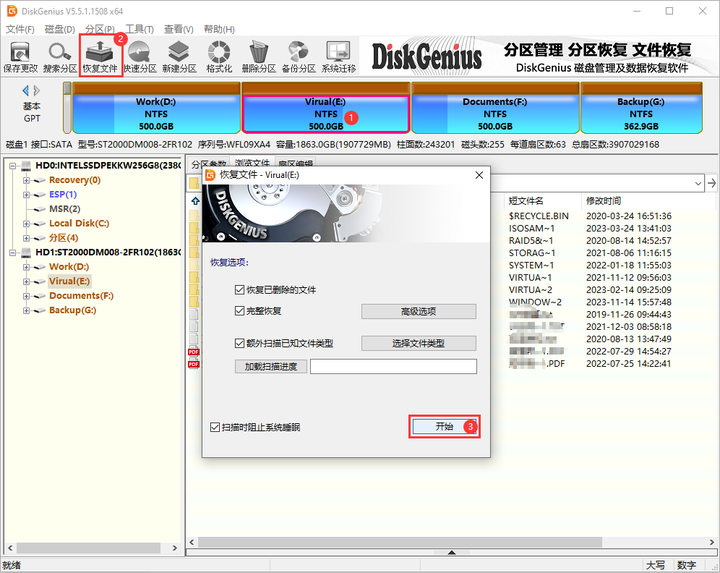Click the 选择文件类型 button
Image resolution: width=720 pixels, height=573 pixels.
click(418, 343)
